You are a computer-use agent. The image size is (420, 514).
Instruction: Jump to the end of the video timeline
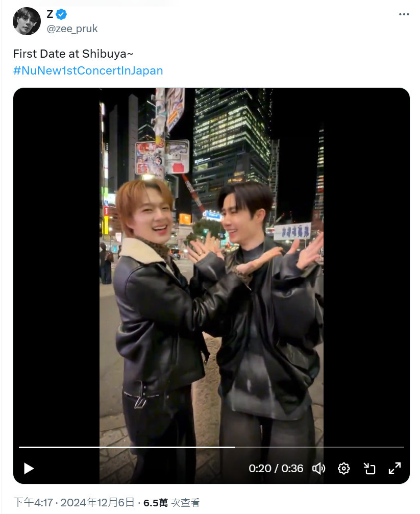coord(403,447)
